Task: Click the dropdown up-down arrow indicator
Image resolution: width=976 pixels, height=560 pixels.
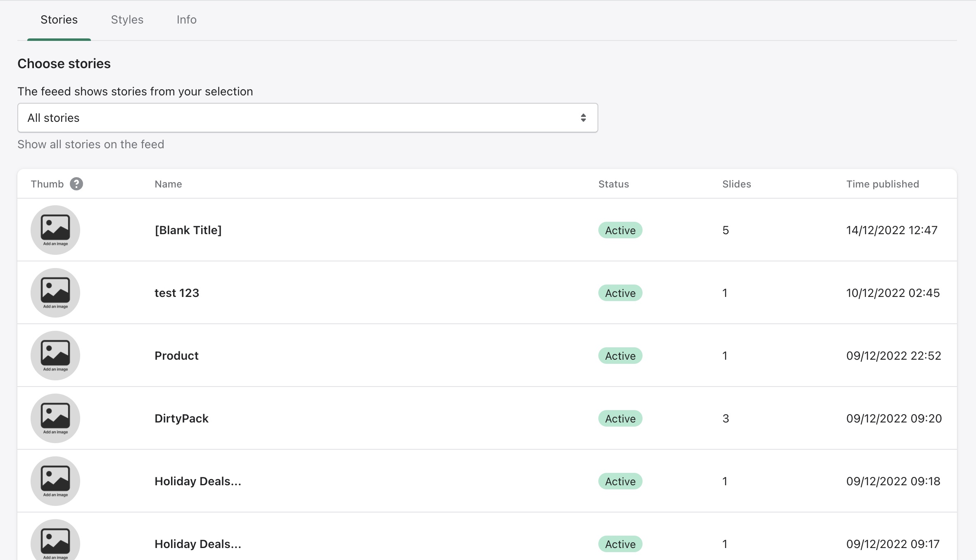Action: (x=583, y=118)
